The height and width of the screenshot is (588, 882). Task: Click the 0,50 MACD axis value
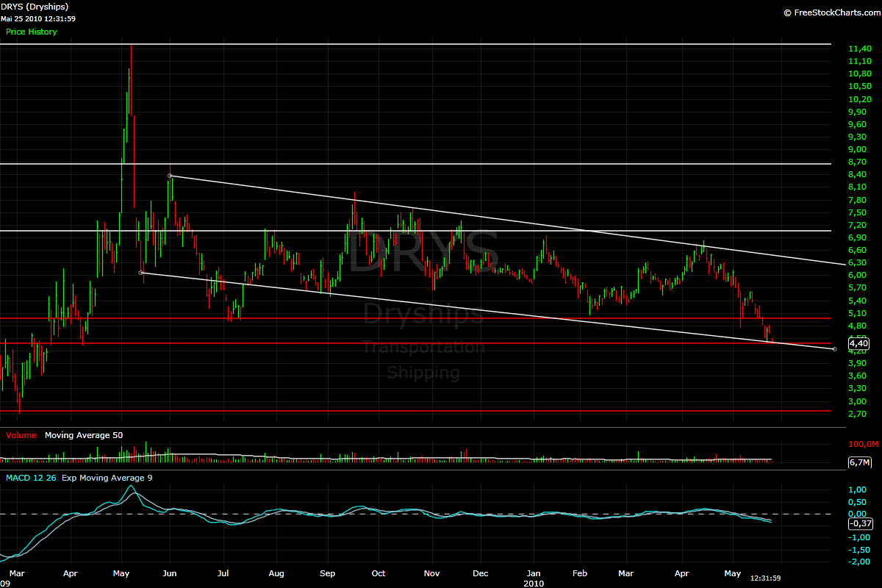[x=857, y=501]
